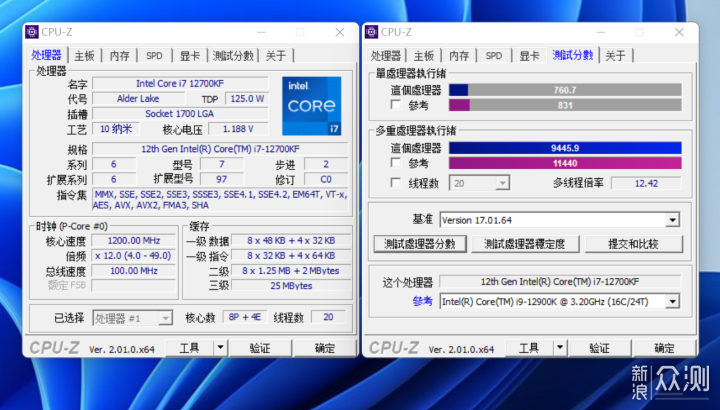Click 确定 button in left window
Screen dimensions: 720x410
[x=325, y=348]
